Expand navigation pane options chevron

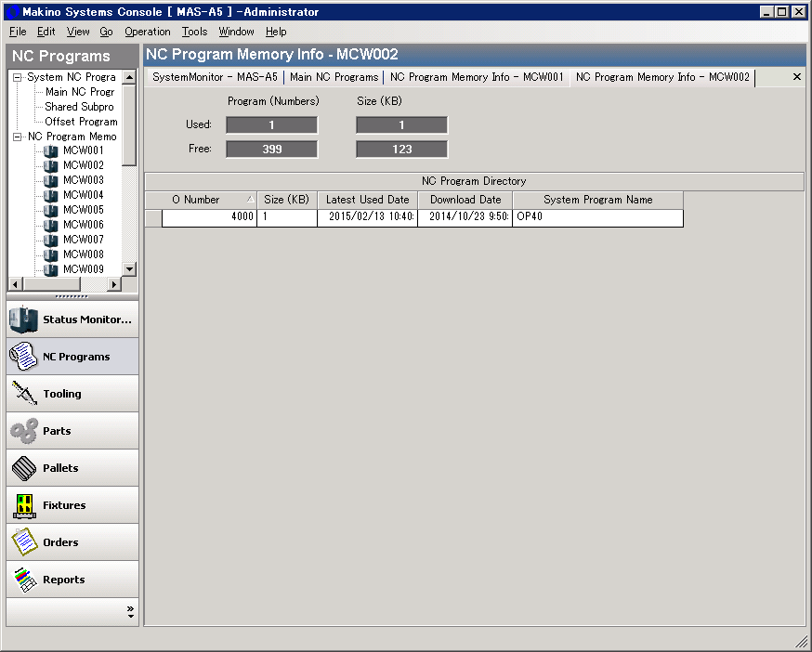pyautogui.click(x=130, y=612)
